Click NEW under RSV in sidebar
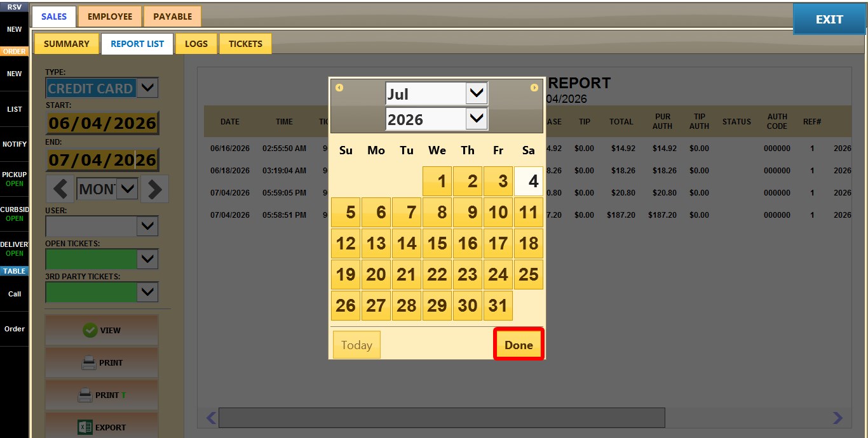 point(14,29)
